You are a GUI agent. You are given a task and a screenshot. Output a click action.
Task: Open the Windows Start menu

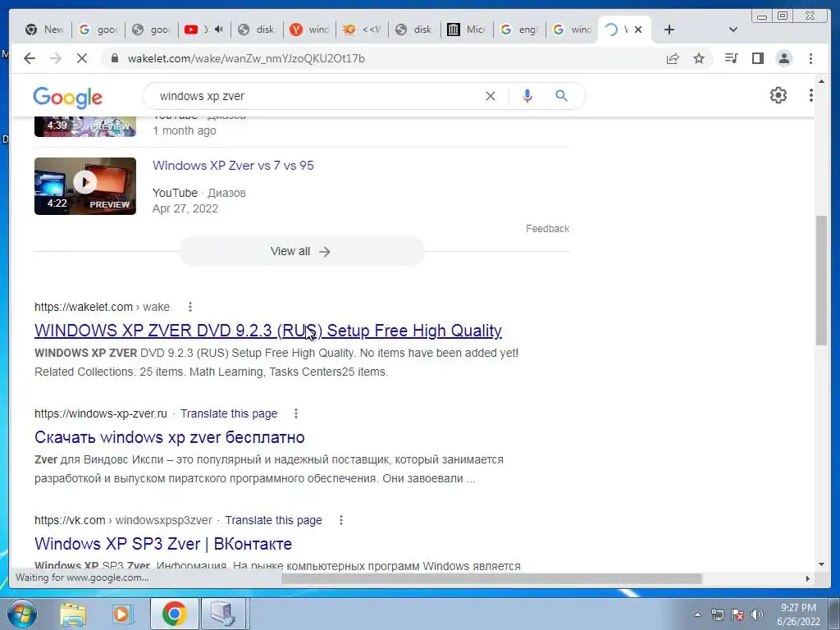[x=21, y=614]
